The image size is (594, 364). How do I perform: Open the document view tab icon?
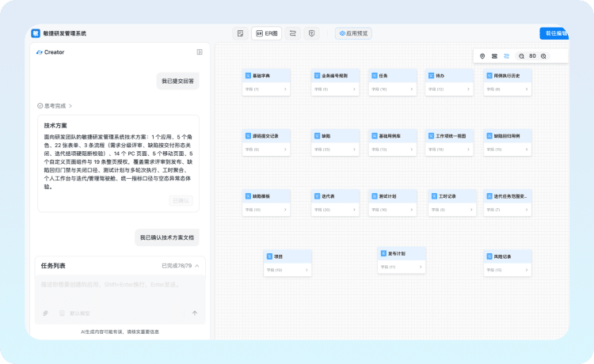click(240, 33)
